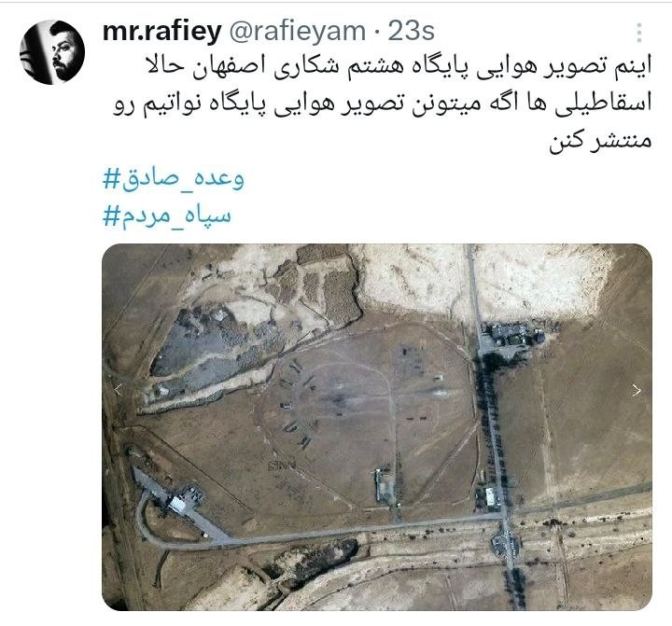Open the attached satellite image

pos(377,427)
